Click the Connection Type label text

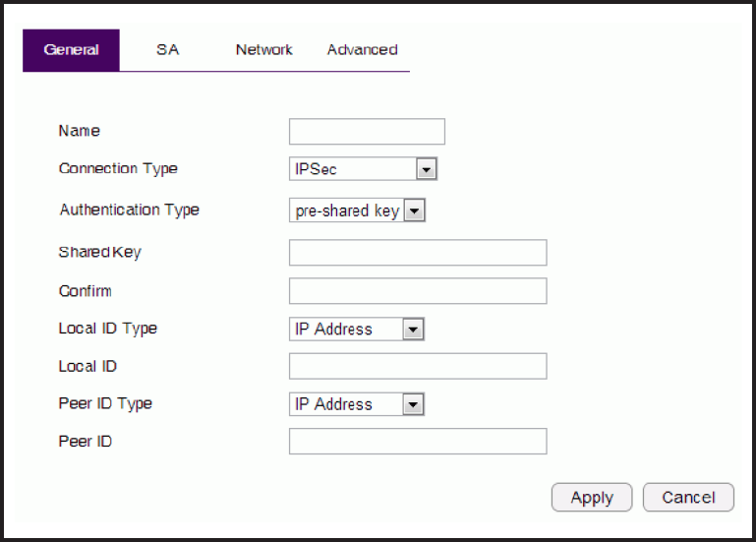click(x=118, y=168)
